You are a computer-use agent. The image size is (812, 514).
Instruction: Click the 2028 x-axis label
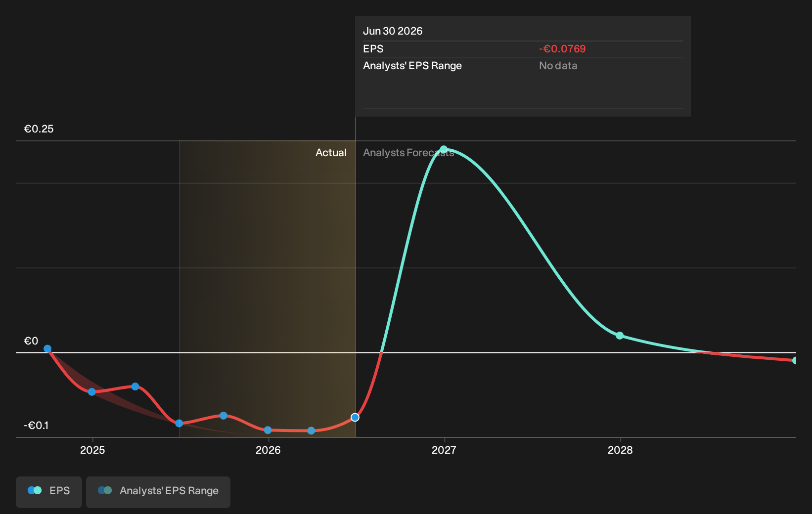(x=620, y=450)
